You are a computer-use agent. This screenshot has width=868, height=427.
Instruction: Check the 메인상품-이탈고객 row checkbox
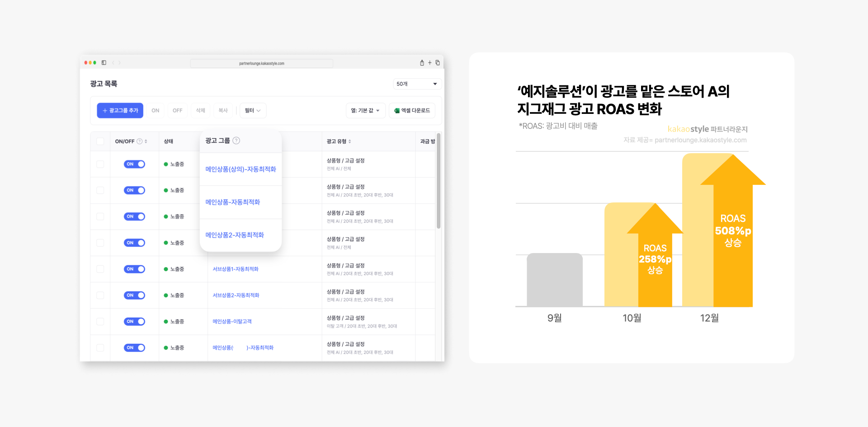(x=100, y=322)
